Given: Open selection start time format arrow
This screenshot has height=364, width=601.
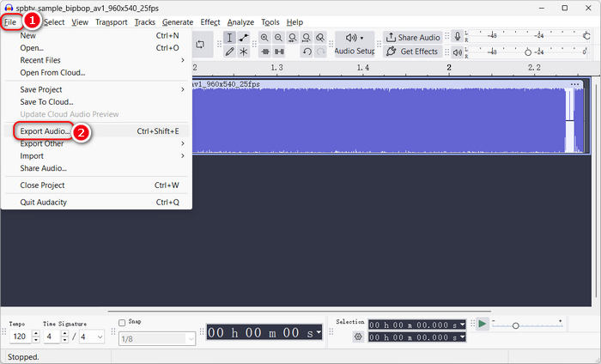Looking at the screenshot, I should pyautogui.click(x=462, y=325).
